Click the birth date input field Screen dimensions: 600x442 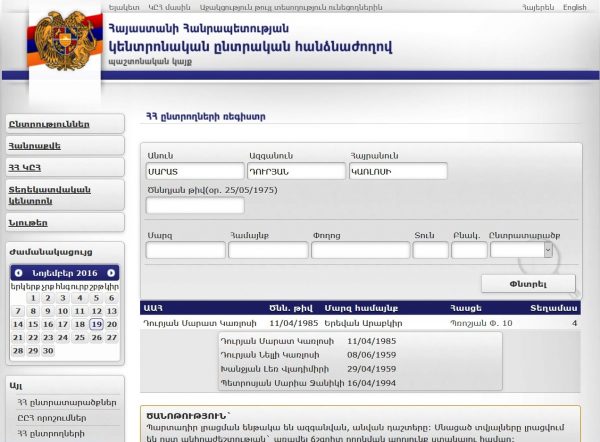tap(194, 206)
